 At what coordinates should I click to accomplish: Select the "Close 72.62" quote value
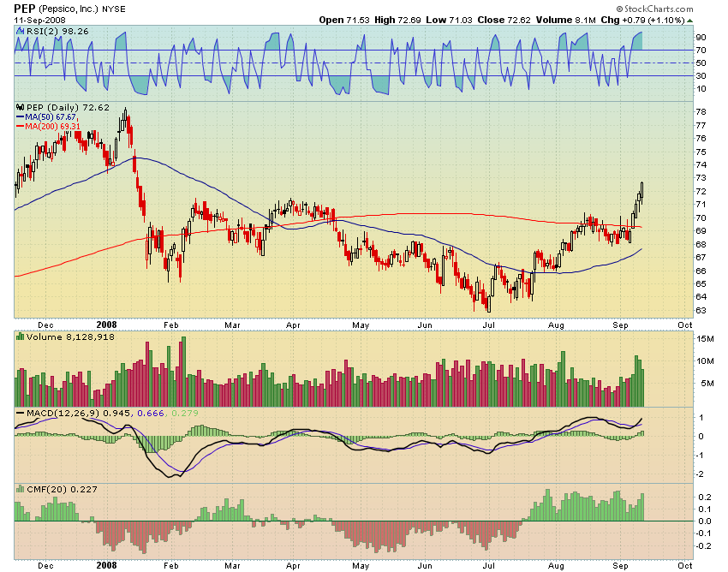click(504, 20)
